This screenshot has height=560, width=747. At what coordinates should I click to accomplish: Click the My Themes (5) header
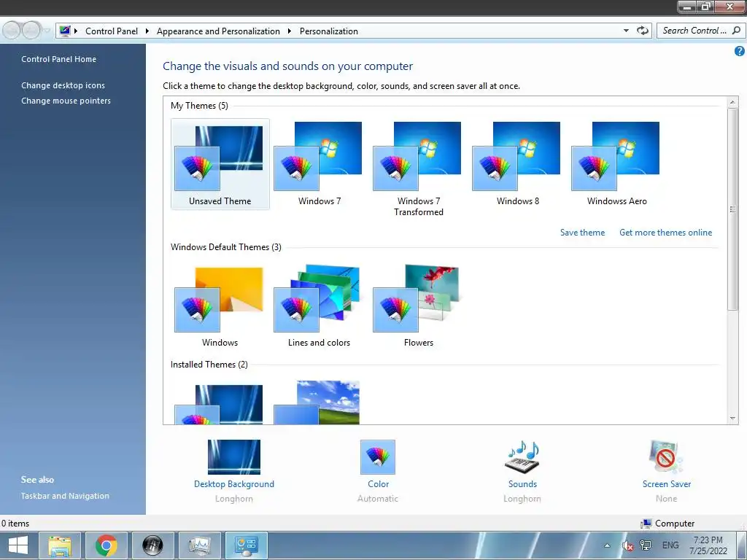click(199, 106)
